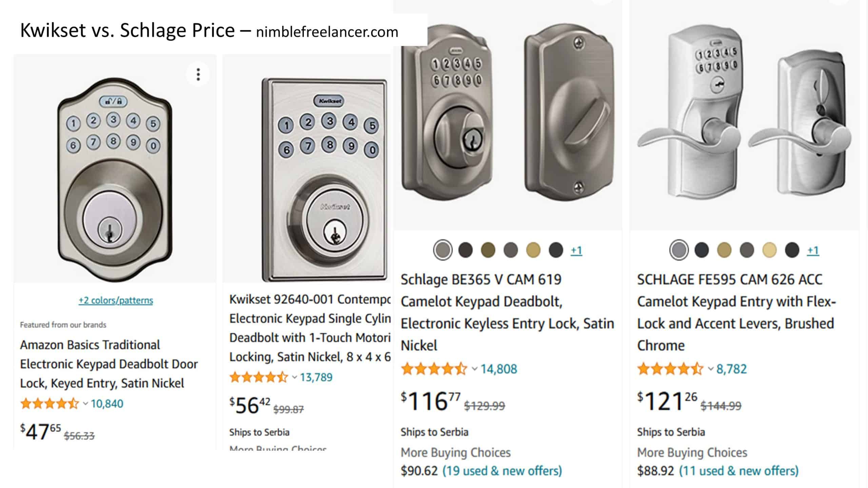Click the star rating of Schlage BE365
Screen dimensions: 868x488
pos(434,369)
